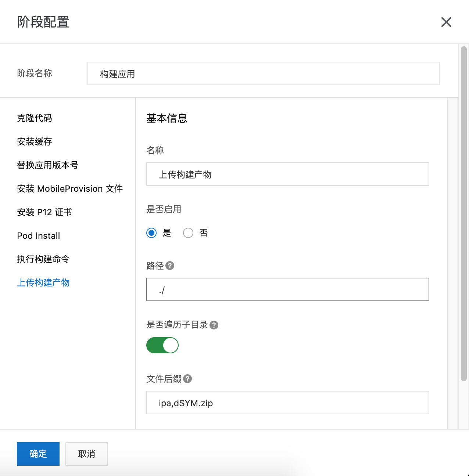
Task: Open the 克隆代码 step
Action: 35,118
